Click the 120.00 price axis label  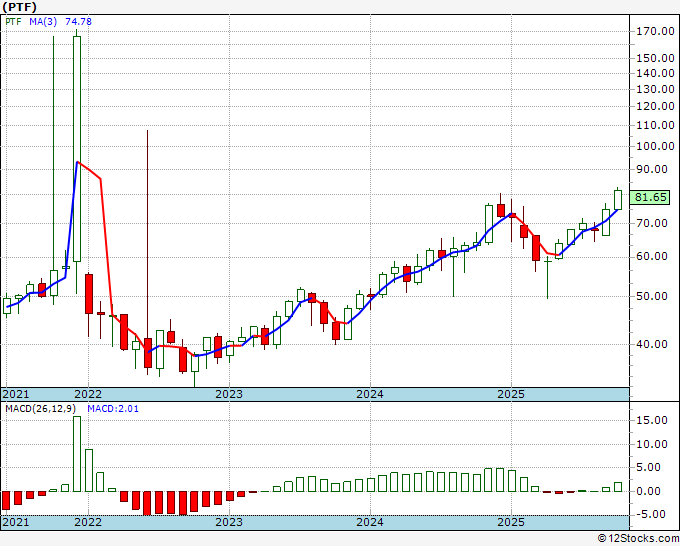pos(655,106)
